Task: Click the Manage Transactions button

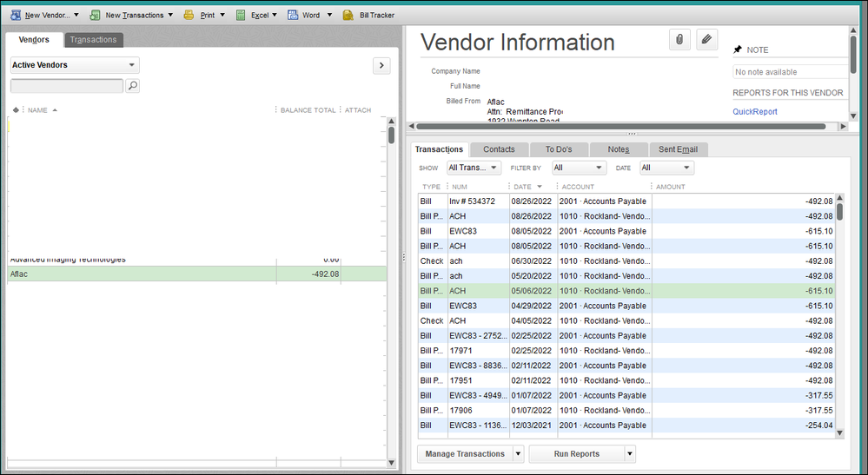Action: tap(465, 454)
